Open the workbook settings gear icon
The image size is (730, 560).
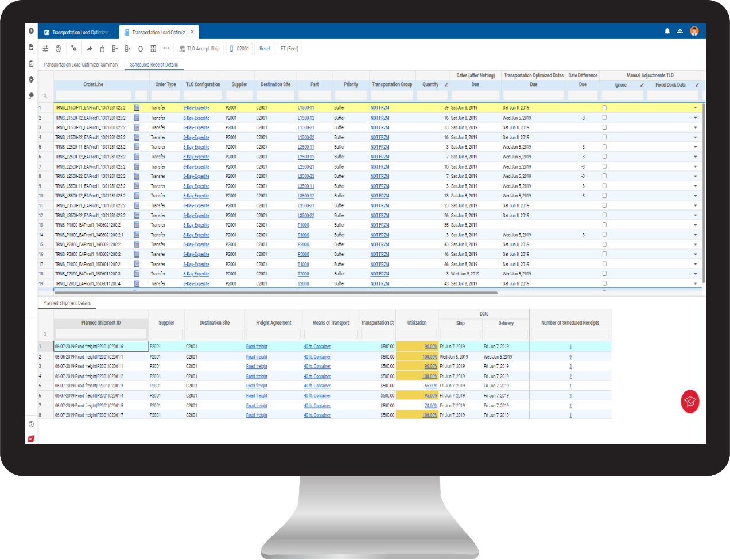[73, 48]
